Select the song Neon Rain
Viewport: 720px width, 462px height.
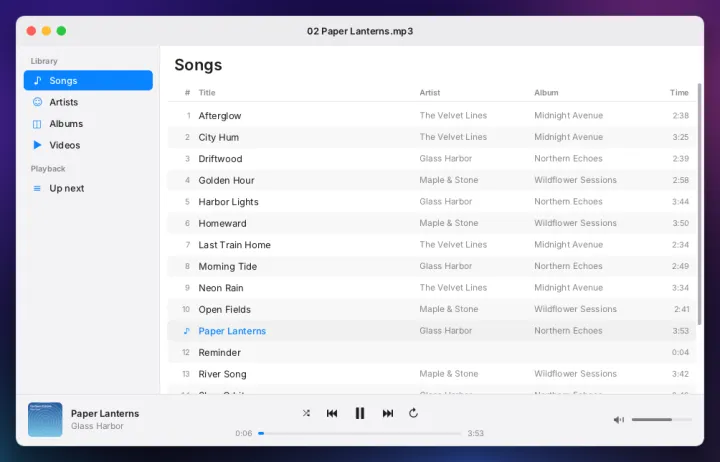click(x=432, y=288)
